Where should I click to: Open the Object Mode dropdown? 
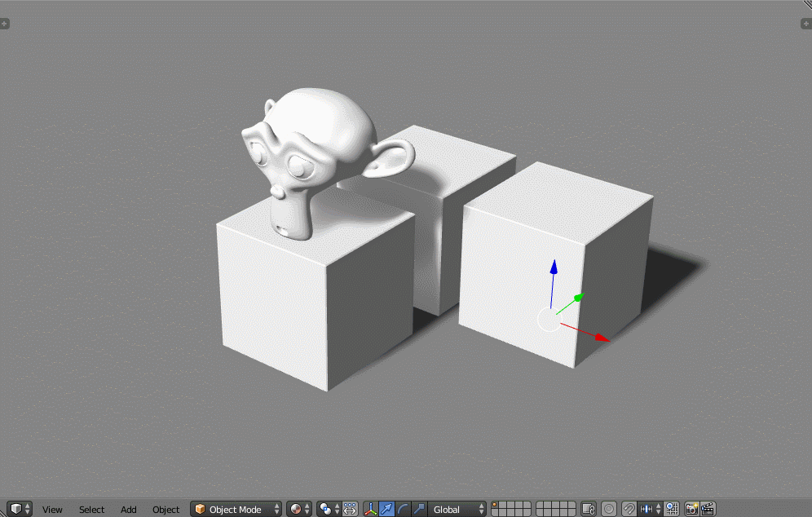(236, 509)
